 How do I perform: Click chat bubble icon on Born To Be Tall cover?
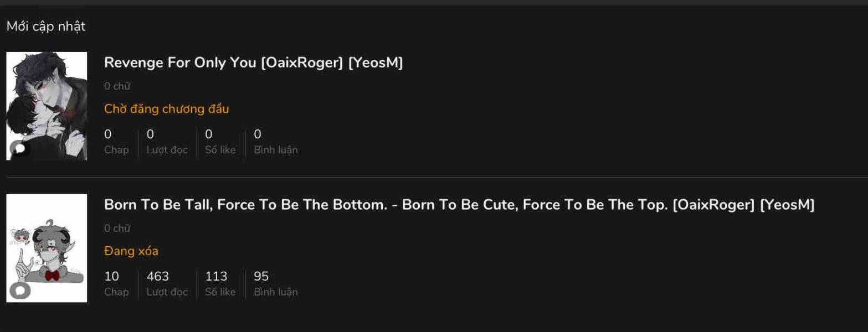point(20,290)
